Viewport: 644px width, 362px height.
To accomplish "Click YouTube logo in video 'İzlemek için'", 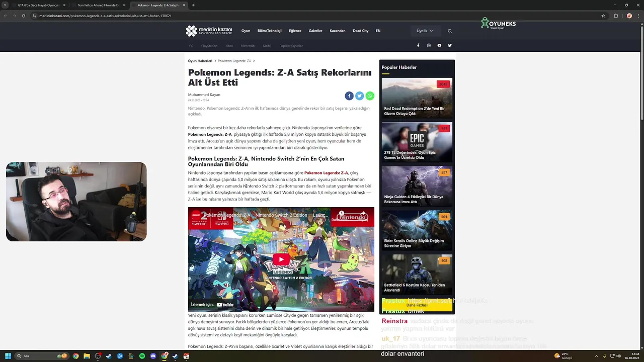I will (x=225, y=305).
